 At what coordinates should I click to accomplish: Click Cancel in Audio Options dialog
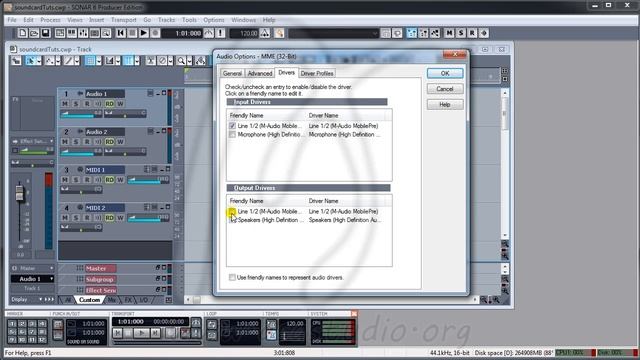coord(445,89)
